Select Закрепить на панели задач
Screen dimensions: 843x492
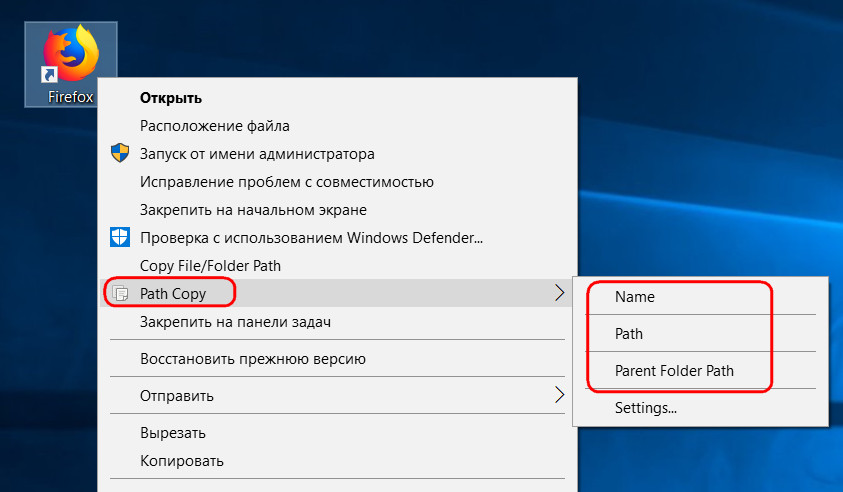click(x=235, y=322)
